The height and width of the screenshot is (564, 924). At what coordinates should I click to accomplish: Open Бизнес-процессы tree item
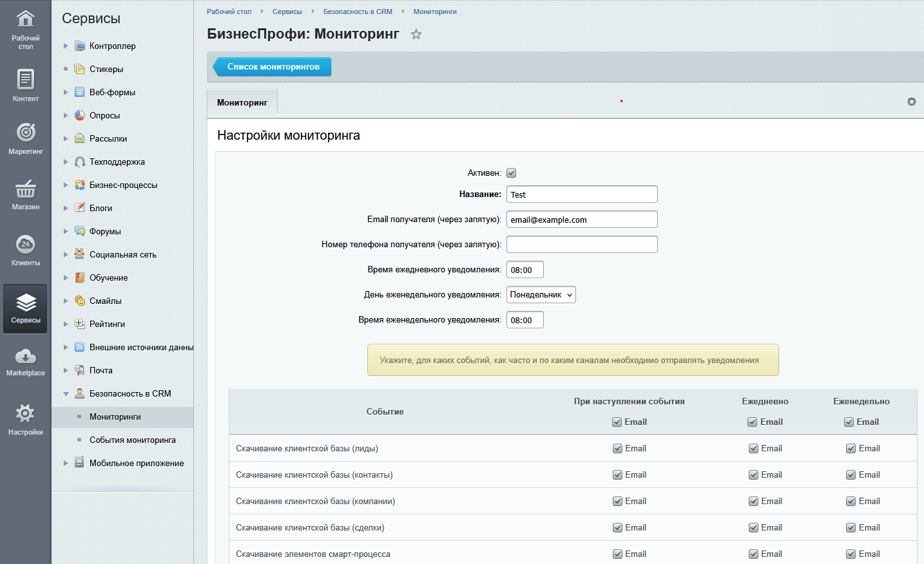(x=124, y=185)
